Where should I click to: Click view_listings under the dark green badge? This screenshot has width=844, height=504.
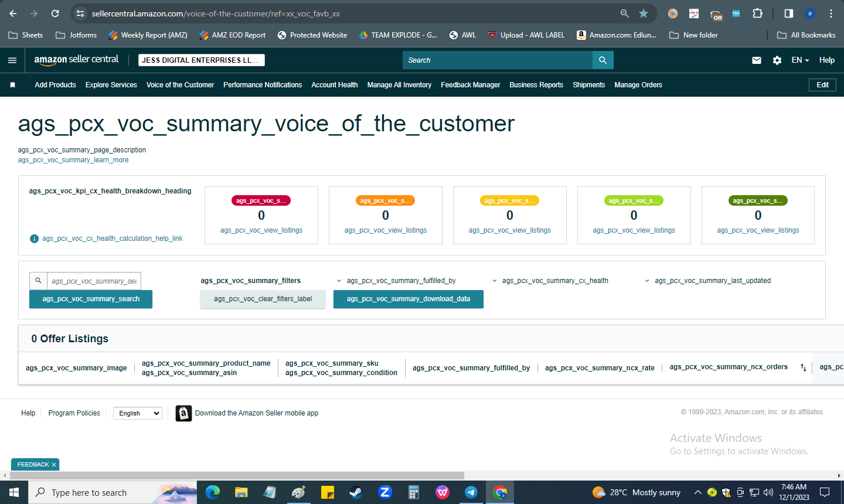coord(758,230)
